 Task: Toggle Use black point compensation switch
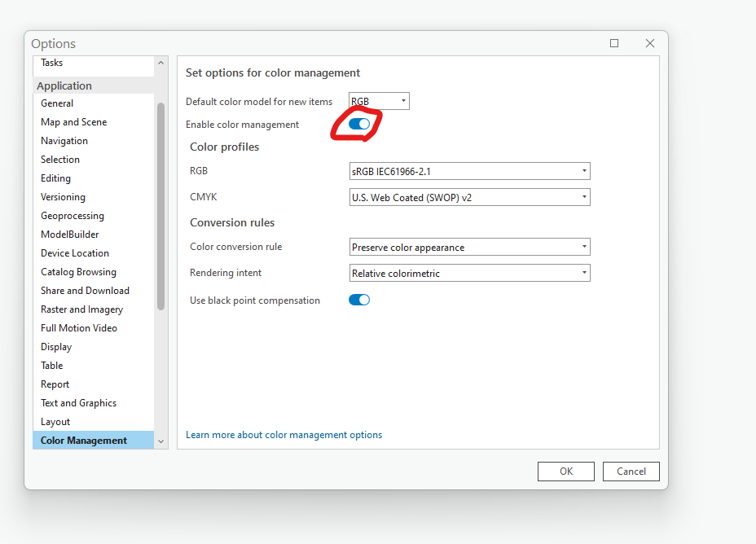pyautogui.click(x=359, y=300)
